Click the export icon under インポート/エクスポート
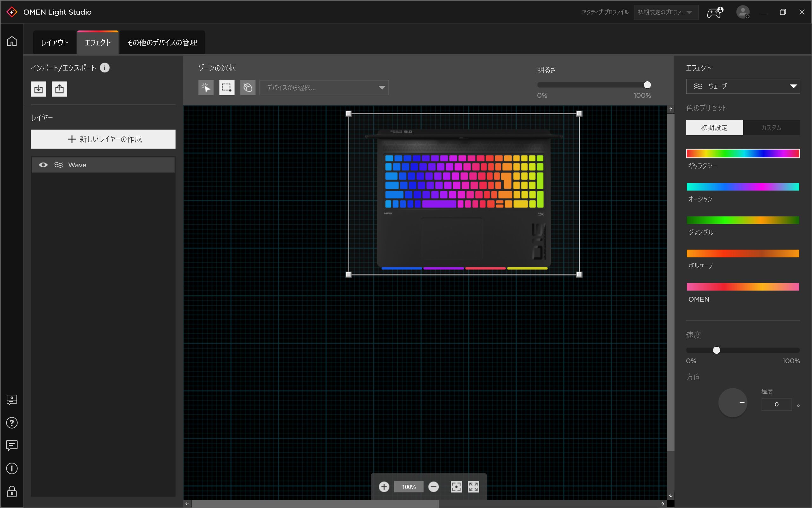812x508 pixels. [59, 89]
